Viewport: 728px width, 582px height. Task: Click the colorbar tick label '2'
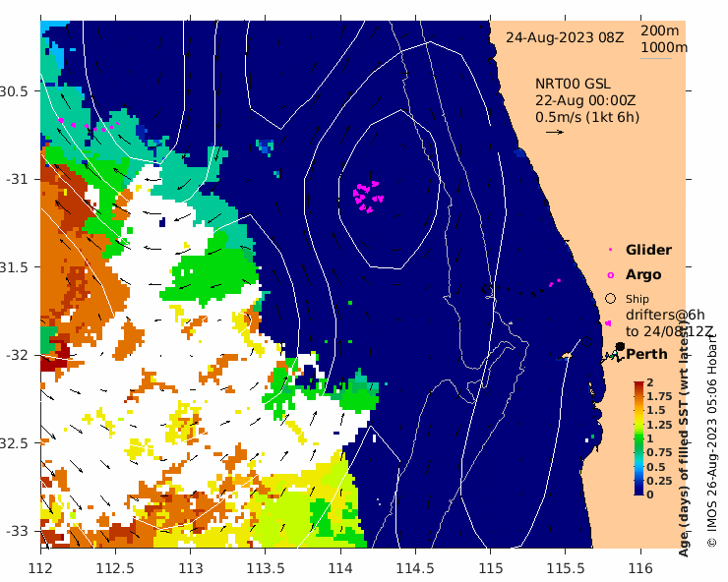[x=650, y=382]
